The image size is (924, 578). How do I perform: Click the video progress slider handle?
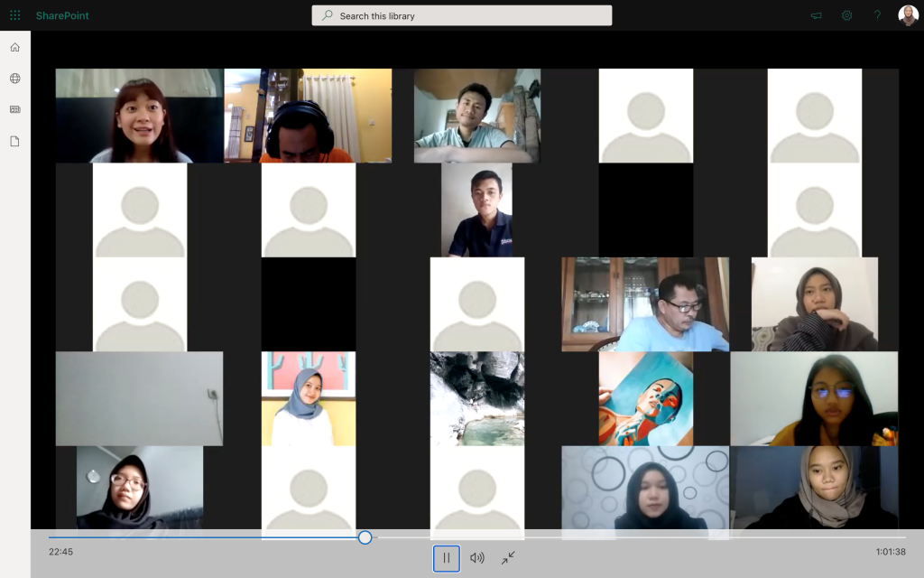[x=365, y=537]
